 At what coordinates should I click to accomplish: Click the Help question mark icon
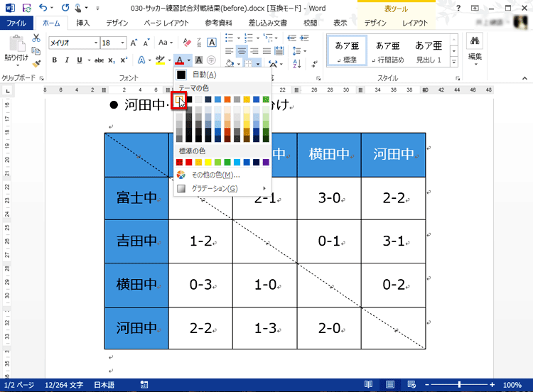pyautogui.click(x=458, y=8)
